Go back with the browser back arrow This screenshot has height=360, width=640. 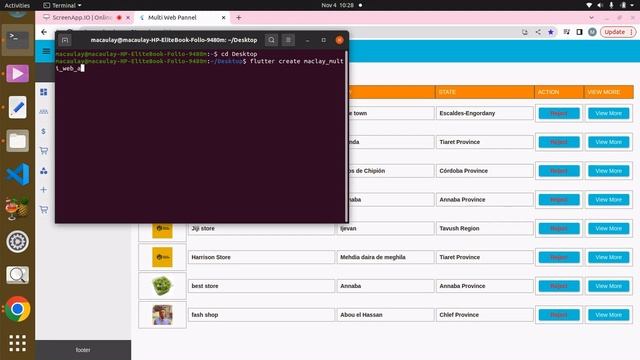click(44, 32)
